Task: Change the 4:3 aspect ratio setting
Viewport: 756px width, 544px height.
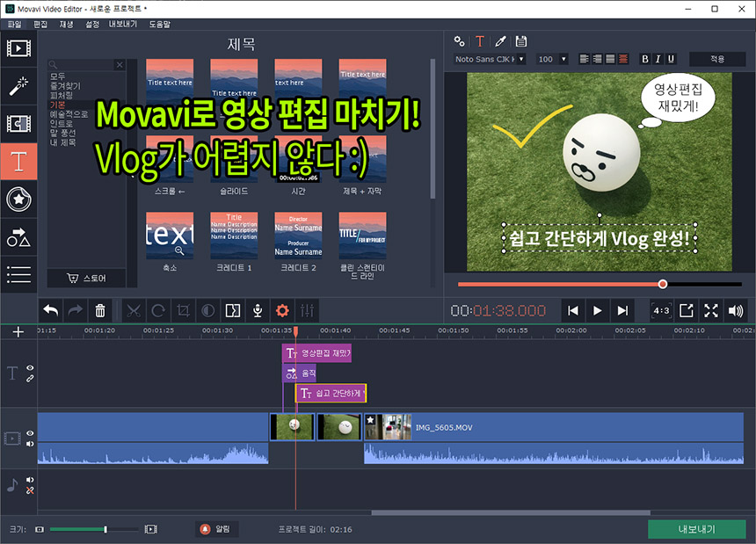Action: (661, 311)
